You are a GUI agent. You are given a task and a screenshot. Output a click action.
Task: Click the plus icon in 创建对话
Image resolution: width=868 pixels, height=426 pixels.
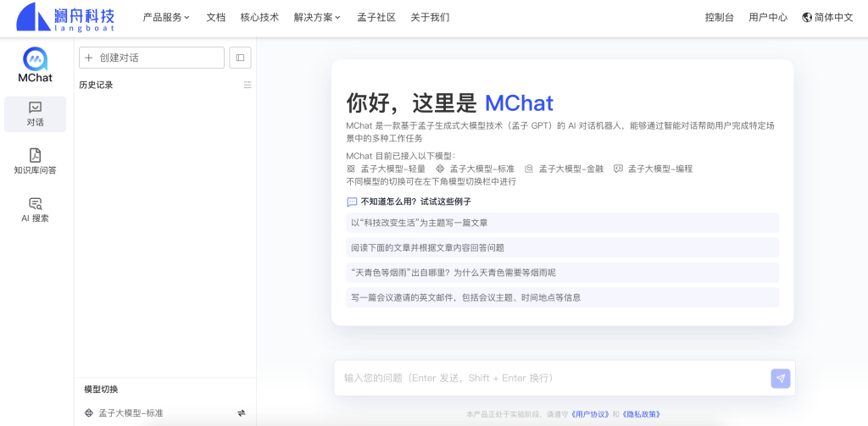pyautogui.click(x=88, y=58)
